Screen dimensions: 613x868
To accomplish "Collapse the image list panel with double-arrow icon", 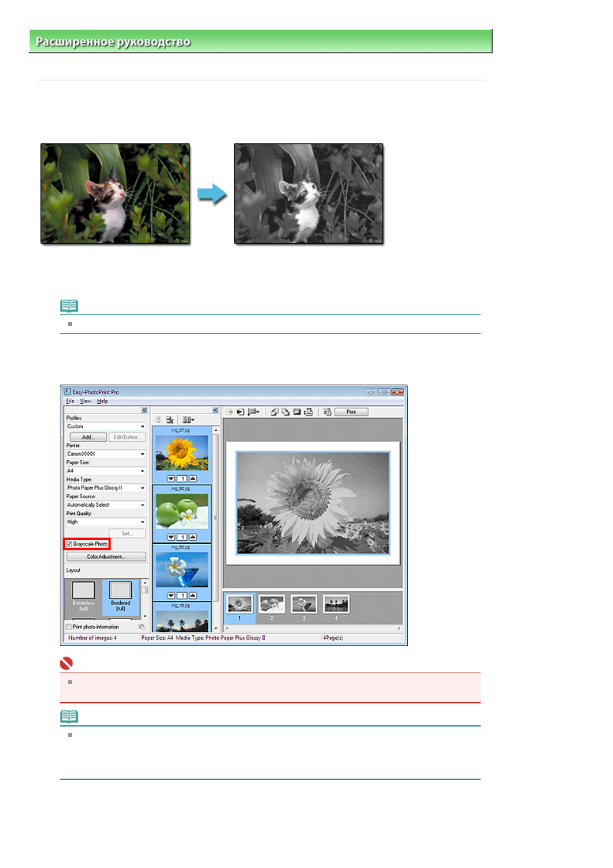I will click(215, 410).
